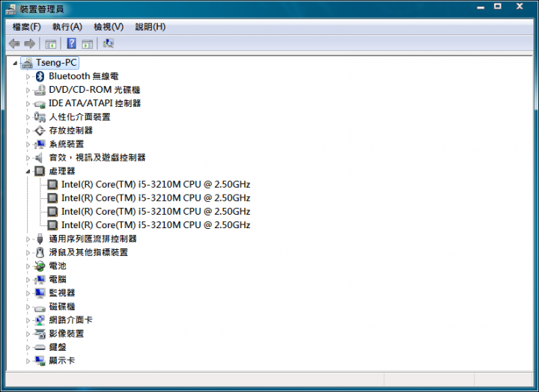Select the 音效，視訊及遊戲控制器 label
Screen dimensions: 539x392
(97, 158)
